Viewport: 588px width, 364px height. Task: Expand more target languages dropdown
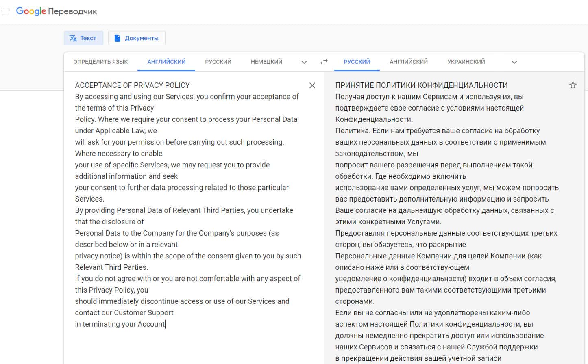(x=514, y=62)
